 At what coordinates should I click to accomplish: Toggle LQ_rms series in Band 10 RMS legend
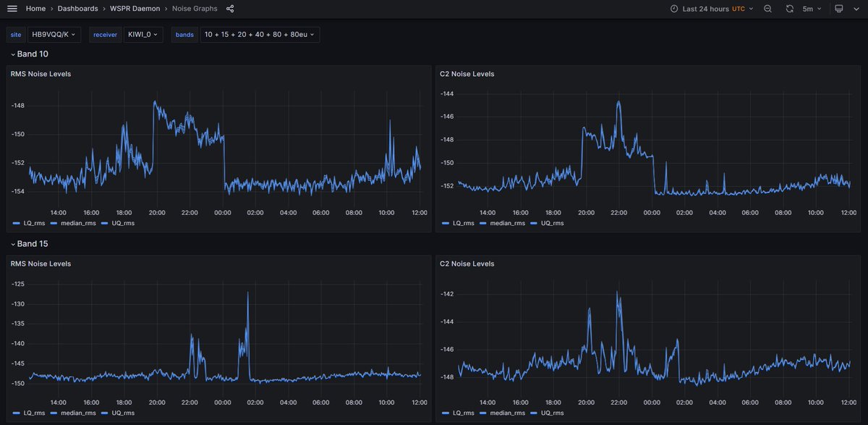34,223
